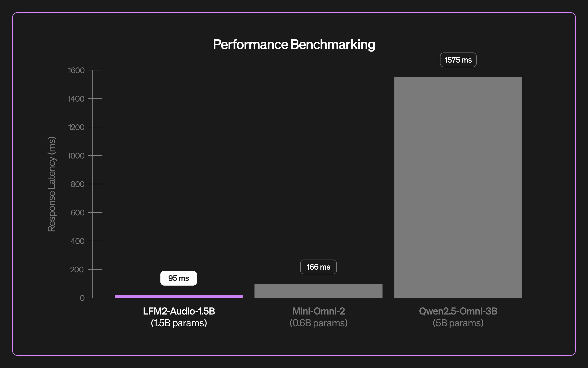Click the LFM2-Audio-1.5B model name label
Screen dimensions: 588x368
point(179,311)
